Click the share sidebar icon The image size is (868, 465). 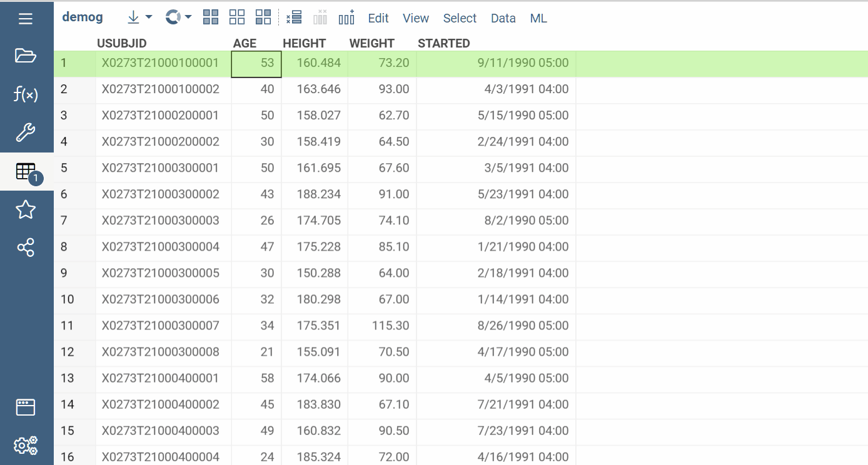coord(26,247)
